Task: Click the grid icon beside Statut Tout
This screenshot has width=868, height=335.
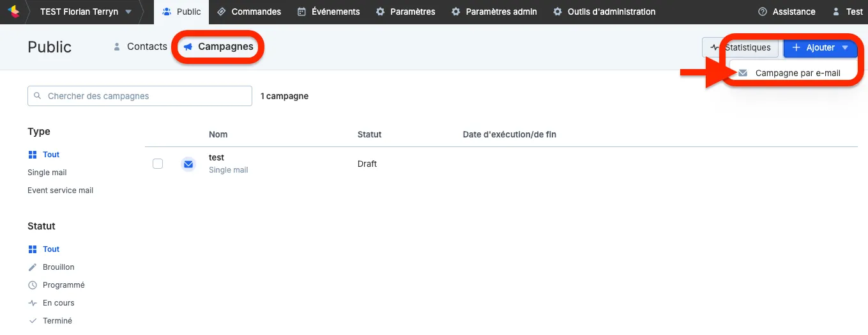Action: click(x=33, y=249)
